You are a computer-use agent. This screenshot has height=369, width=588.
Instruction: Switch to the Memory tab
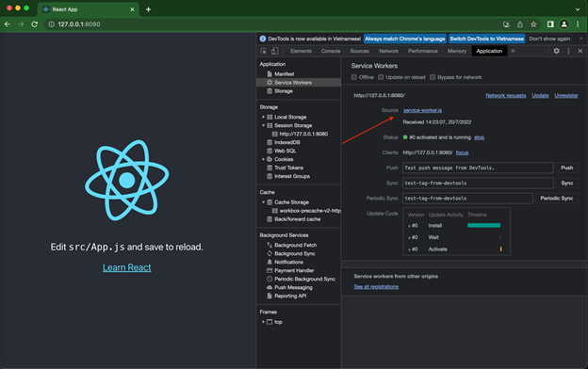457,51
